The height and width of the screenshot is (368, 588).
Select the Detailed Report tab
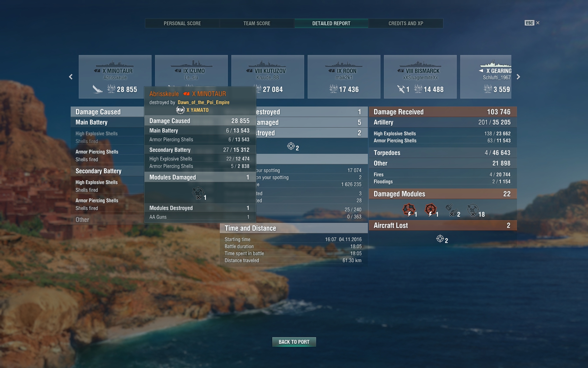point(331,23)
